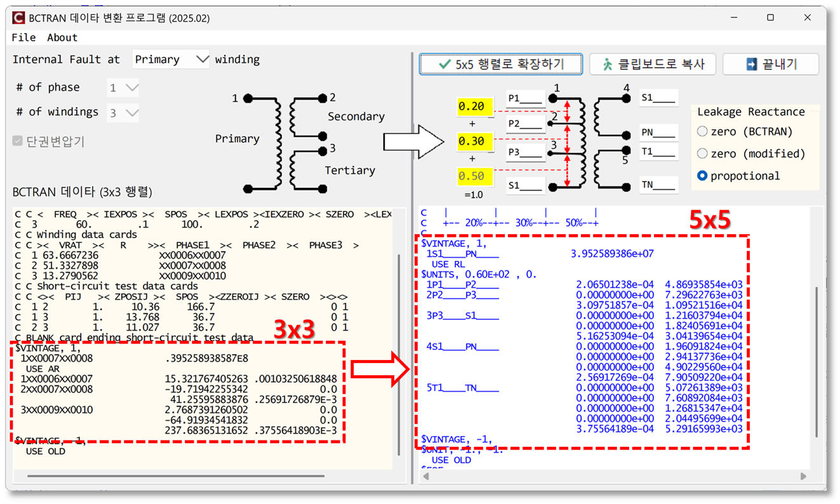Screen dimensions: 840x504
Task: Click the S1____ field below the P3 field
Action: [x=526, y=185]
